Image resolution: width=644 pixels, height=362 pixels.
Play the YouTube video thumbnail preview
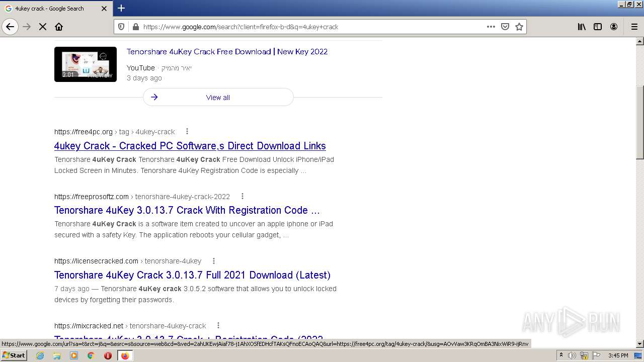click(86, 64)
